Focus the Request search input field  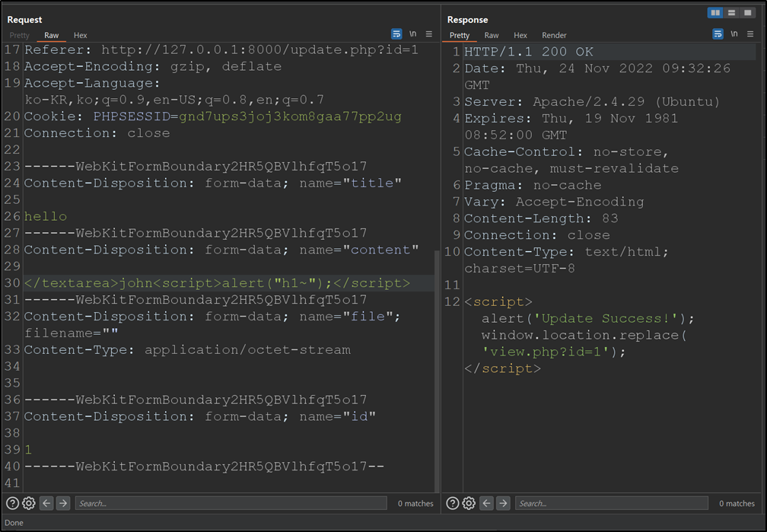pos(231,503)
